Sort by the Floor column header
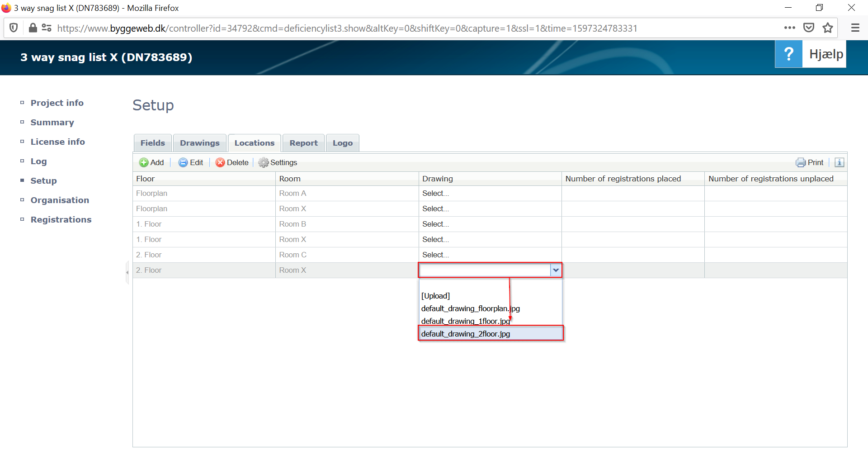The height and width of the screenshot is (460, 868). (204, 179)
